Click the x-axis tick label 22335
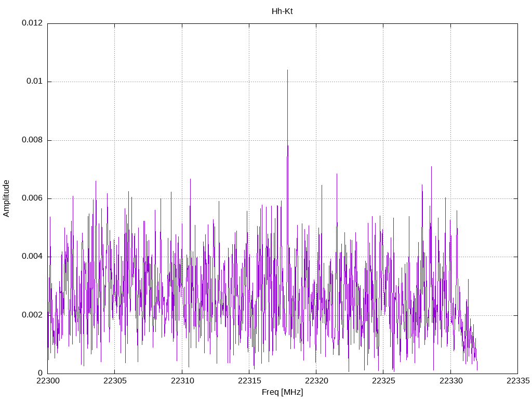Image resolution: width=532 pixels, height=399 pixels. coord(518,381)
